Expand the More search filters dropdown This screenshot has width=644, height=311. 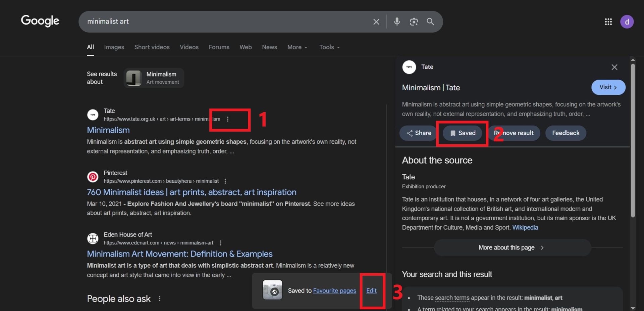click(297, 47)
